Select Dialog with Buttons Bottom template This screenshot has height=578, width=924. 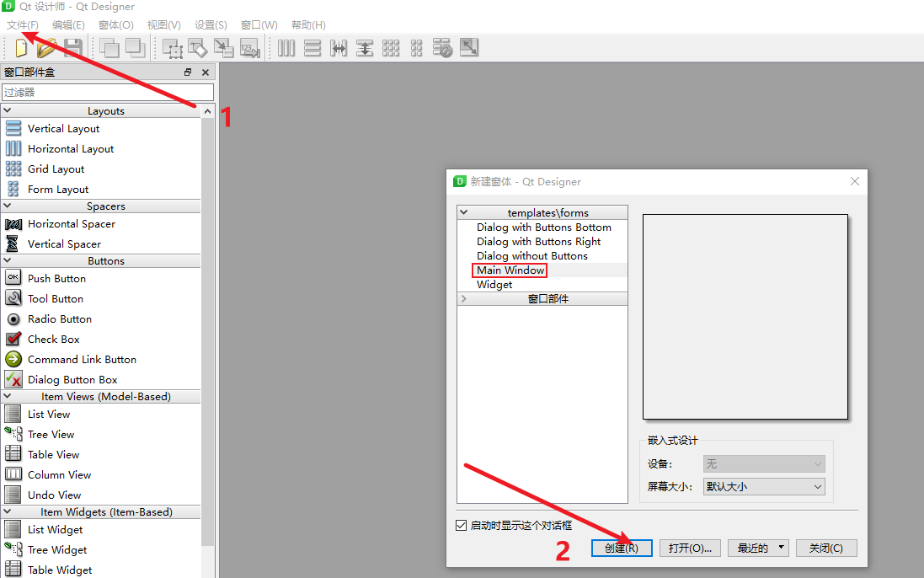(x=544, y=227)
